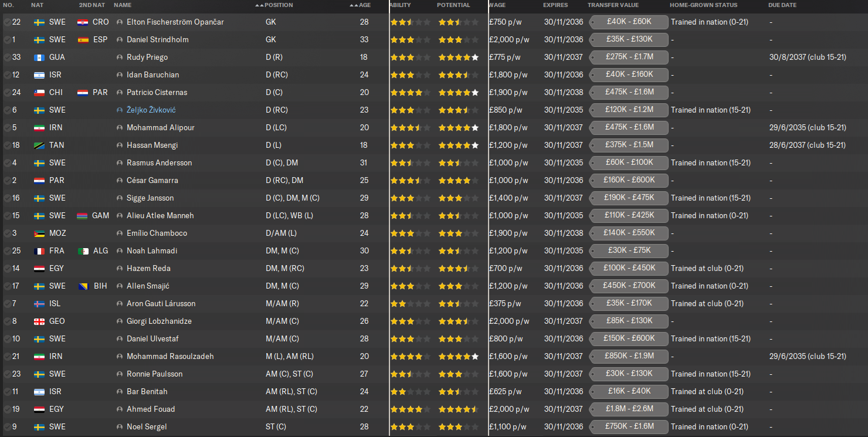Tick the selection checkbox for squad number 22
The width and height of the screenshot is (868, 437).
click(x=7, y=22)
